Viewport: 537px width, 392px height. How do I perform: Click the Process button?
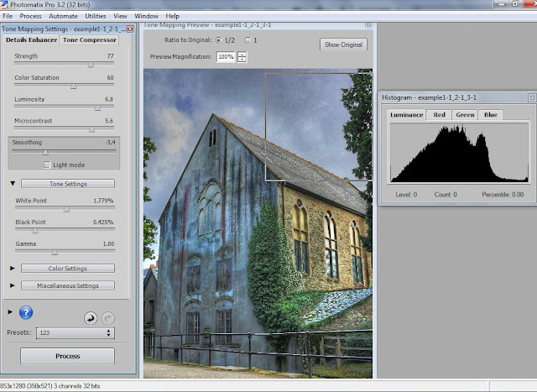click(67, 356)
